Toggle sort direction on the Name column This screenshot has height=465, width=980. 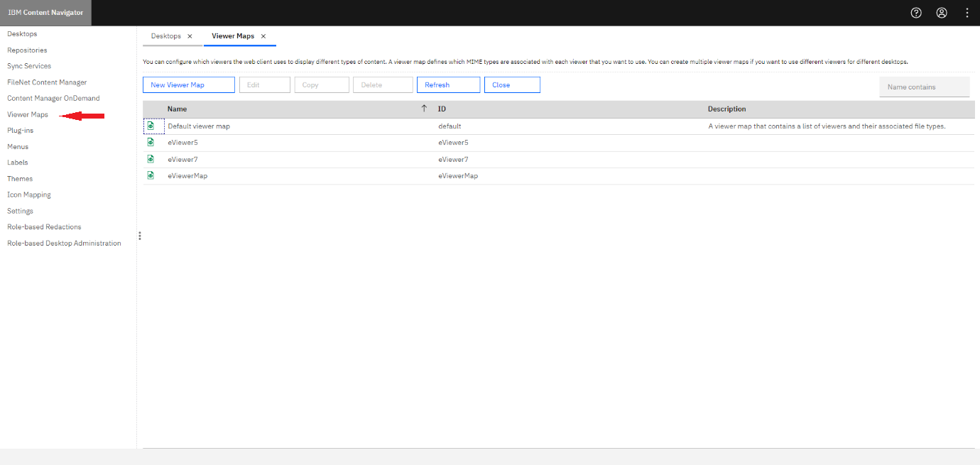click(424, 109)
